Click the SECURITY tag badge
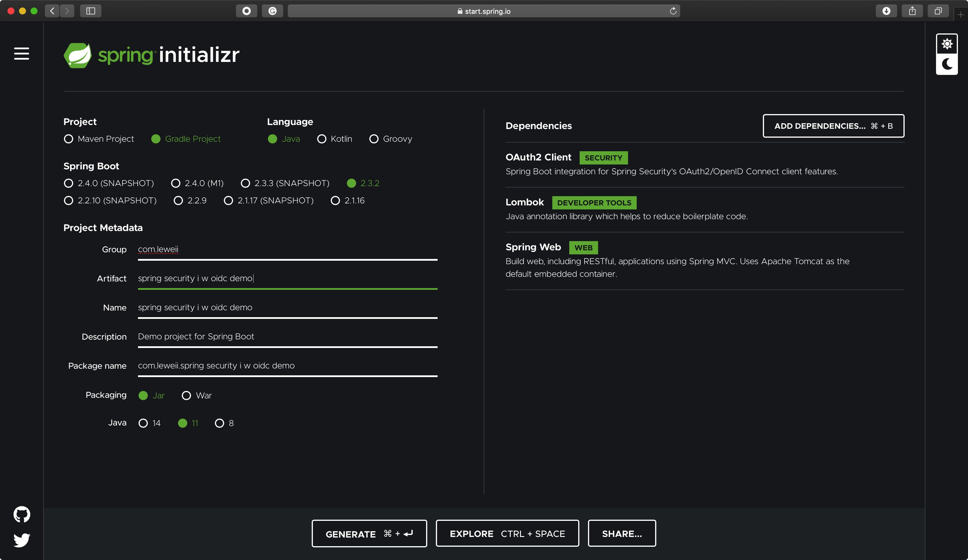 pyautogui.click(x=604, y=158)
